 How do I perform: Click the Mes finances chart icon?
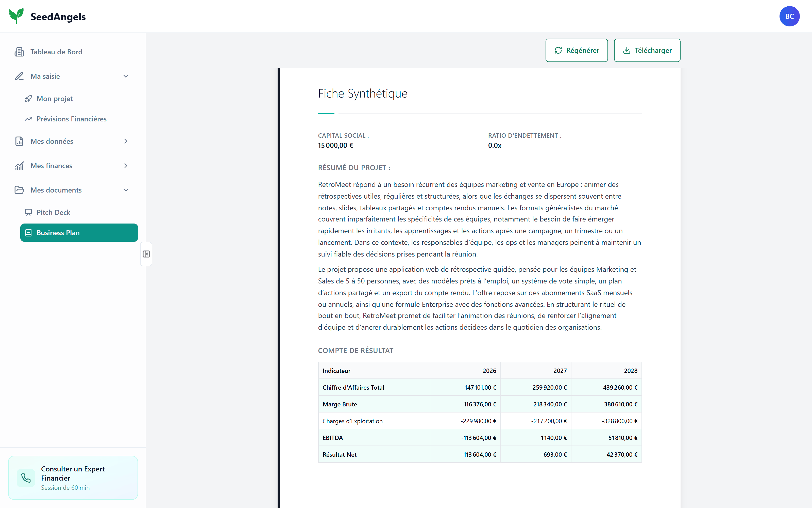tap(19, 166)
